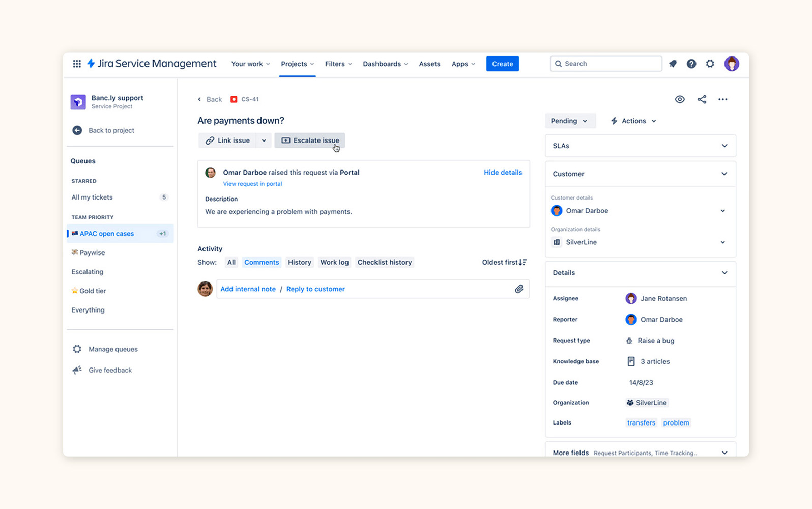Expand the More fields section chevron
This screenshot has width=812, height=509.
pyautogui.click(x=724, y=453)
